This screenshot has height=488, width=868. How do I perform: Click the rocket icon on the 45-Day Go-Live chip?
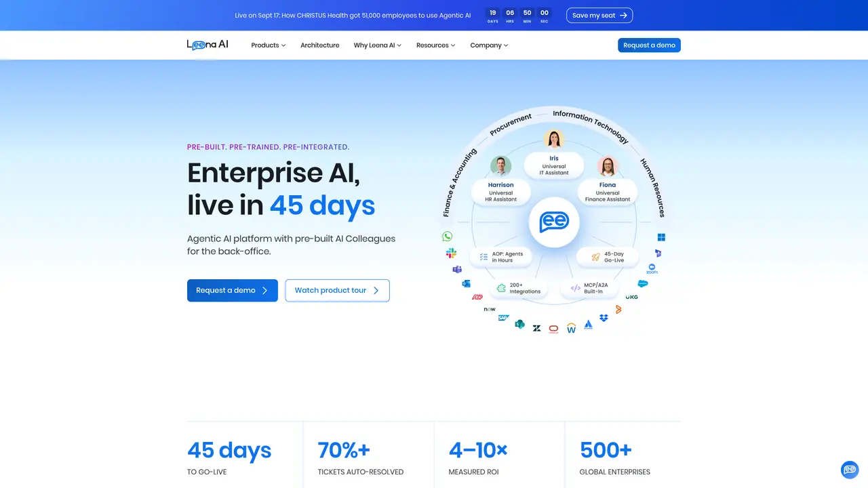coord(595,257)
